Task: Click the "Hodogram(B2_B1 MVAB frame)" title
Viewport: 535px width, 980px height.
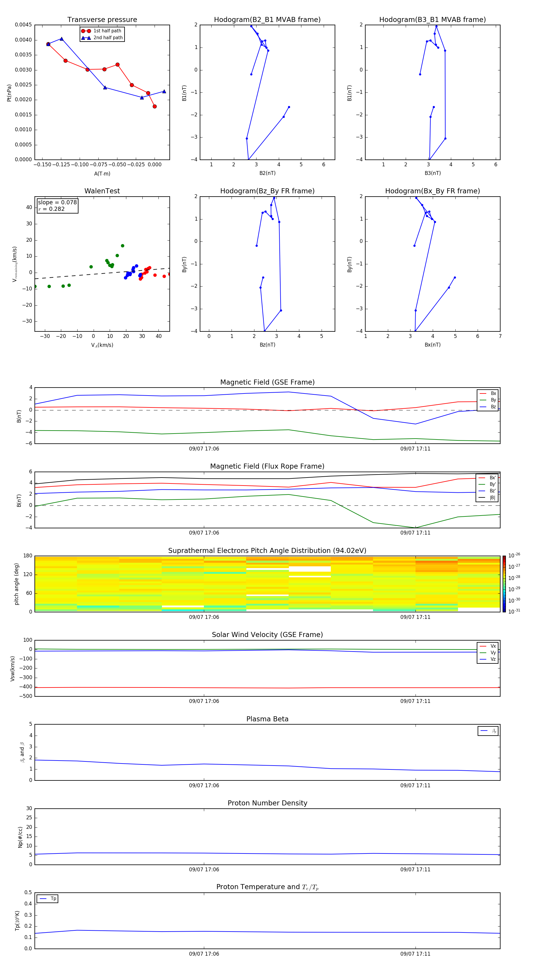Action: 267,20
